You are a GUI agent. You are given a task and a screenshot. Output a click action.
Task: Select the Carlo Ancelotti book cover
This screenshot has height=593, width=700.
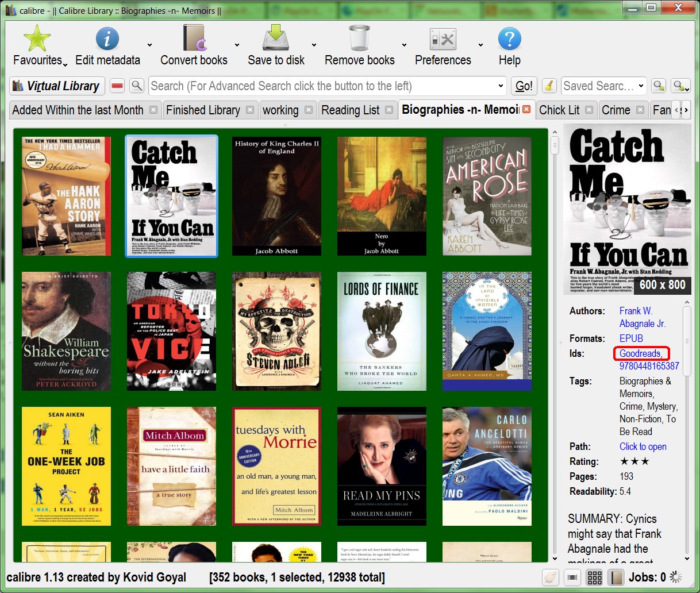tap(487, 466)
